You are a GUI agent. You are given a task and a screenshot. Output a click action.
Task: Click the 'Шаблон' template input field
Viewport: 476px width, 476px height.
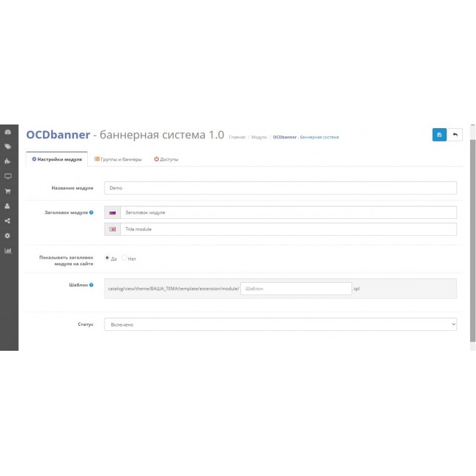point(296,289)
